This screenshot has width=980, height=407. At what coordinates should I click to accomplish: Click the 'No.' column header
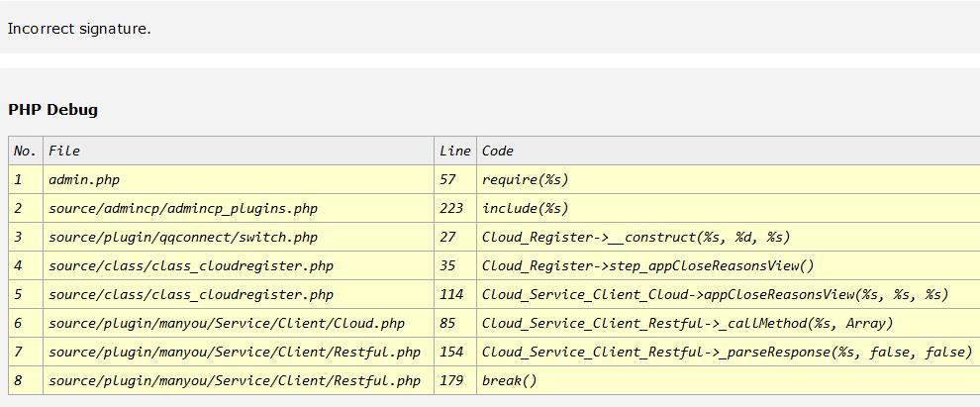(25, 151)
